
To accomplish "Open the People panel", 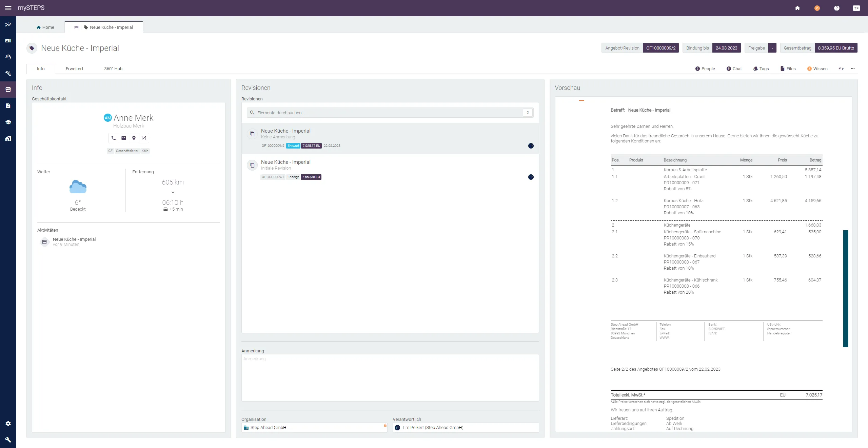I will [x=705, y=69].
